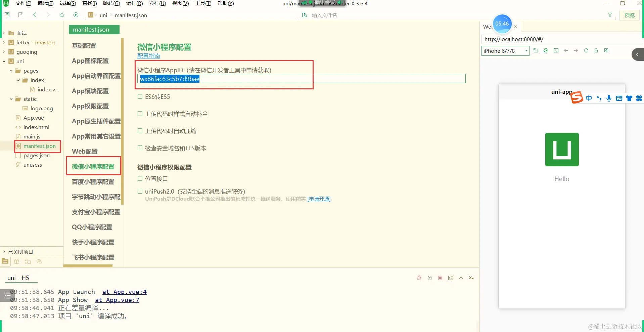Click the rerun console icon
Viewport: 644px width, 332px height.
click(430, 278)
